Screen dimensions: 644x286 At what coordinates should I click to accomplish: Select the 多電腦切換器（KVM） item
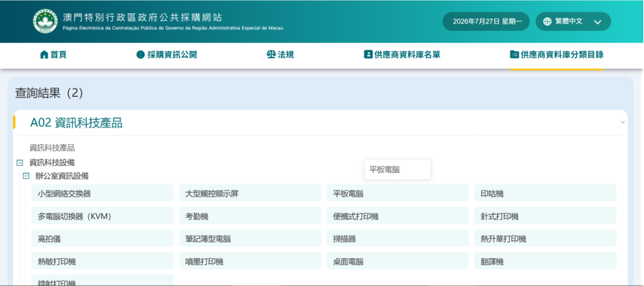point(102,215)
